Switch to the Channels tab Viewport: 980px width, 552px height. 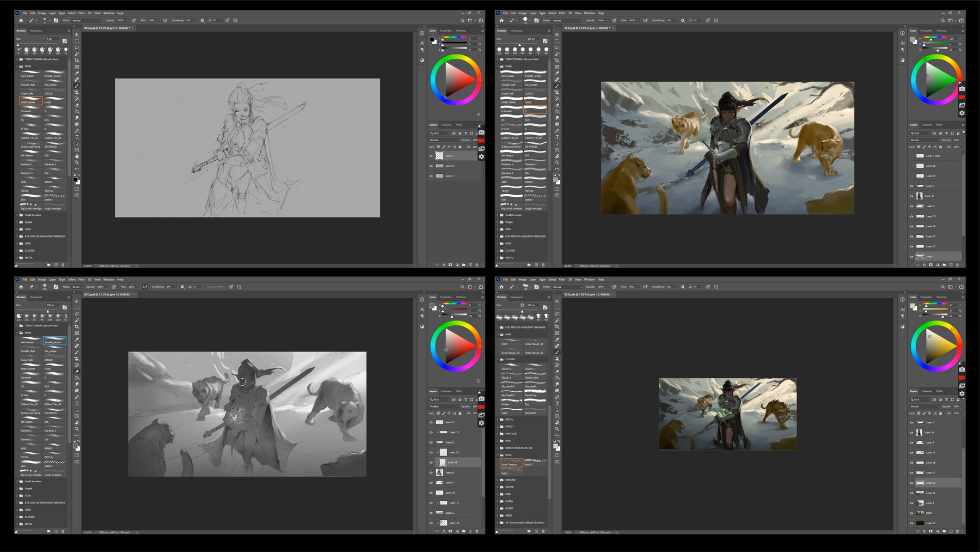pyautogui.click(x=446, y=124)
